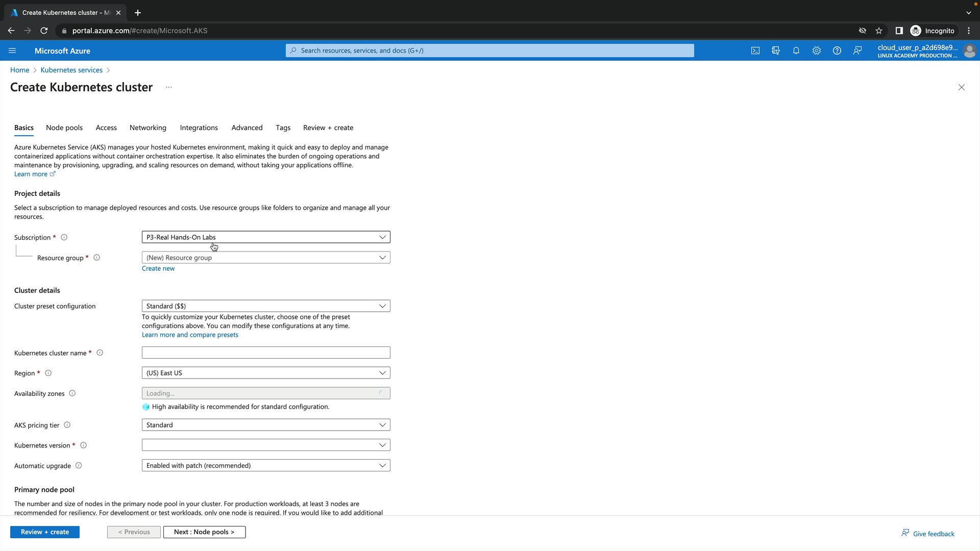The height and width of the screenshot is (551, 980).
Task: Open Azure Cloud Shell icon
Action: pos(755,51)
